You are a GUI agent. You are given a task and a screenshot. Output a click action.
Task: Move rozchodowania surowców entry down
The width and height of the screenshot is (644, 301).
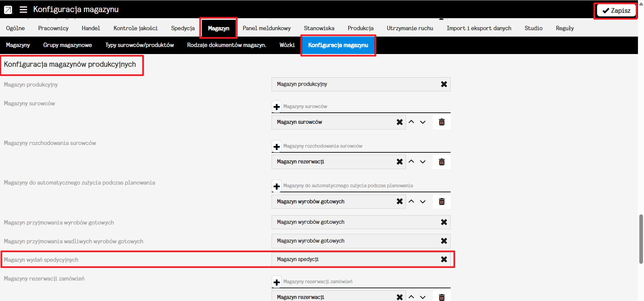pyautogui.click(x=423, y=162)
